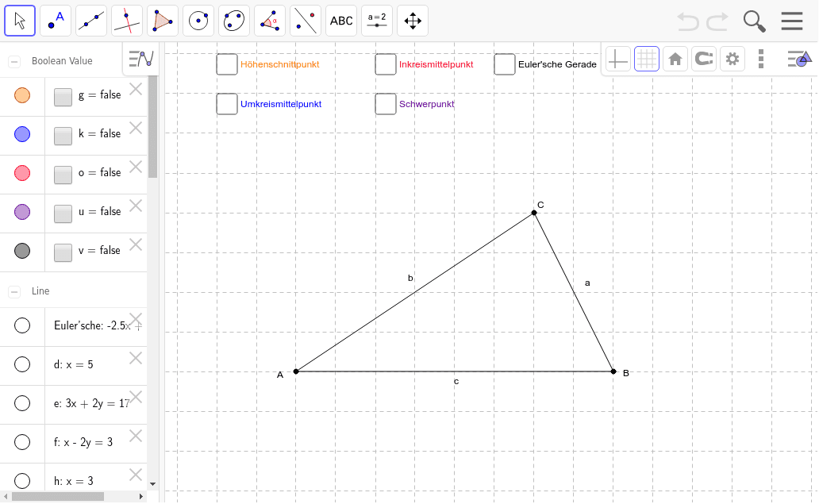
Task: Select the Angle tool
Action: (270, 21)
